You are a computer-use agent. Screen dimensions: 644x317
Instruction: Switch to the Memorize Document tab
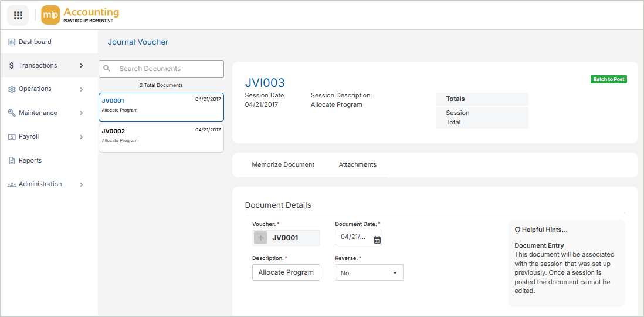283,165
